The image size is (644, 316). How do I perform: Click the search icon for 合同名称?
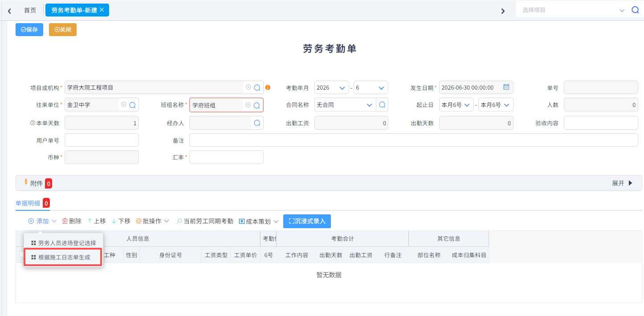point(382,105)
